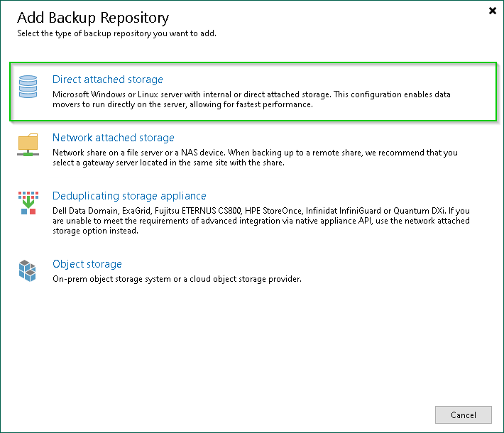Click the On-prem object storage description text
504x433 pixels.
click(177, 279)
